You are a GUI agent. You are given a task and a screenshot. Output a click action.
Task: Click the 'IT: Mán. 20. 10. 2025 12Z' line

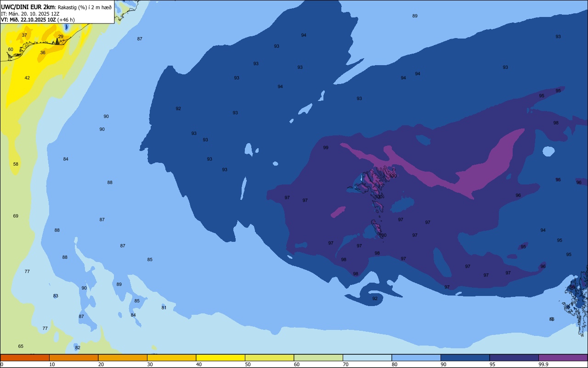(x=30, y=13)
